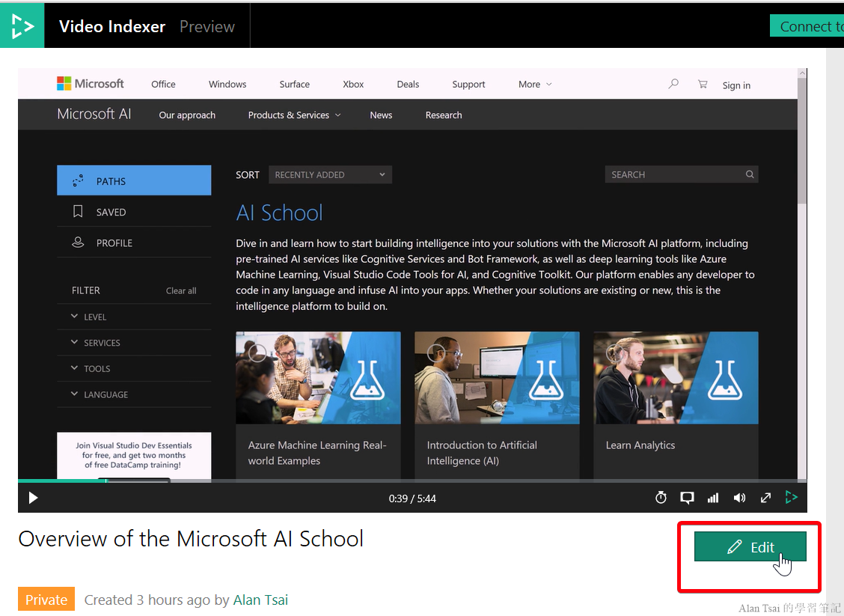Screen dimensions: 844x616
Task: Open the playback speed timer icon
Action: pyautogui.click(x=661, y=498)
